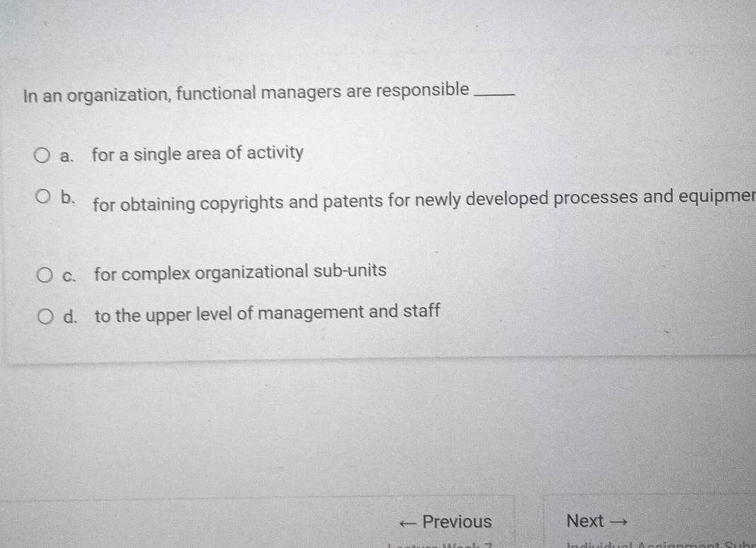Click the right arrow on Next
The width and height of the screenshot is (756, 548).
pyautogui.click(x=621, y=521)
